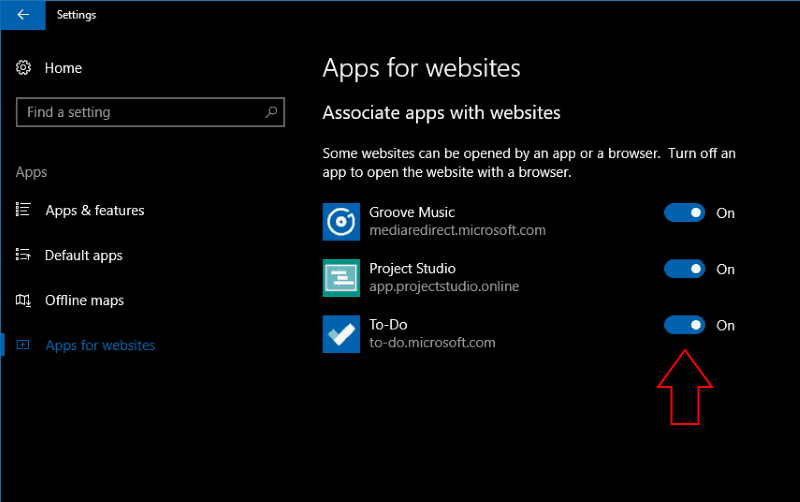
Task: Click the To-Do checkmark app icon
Action: point(341,334)
